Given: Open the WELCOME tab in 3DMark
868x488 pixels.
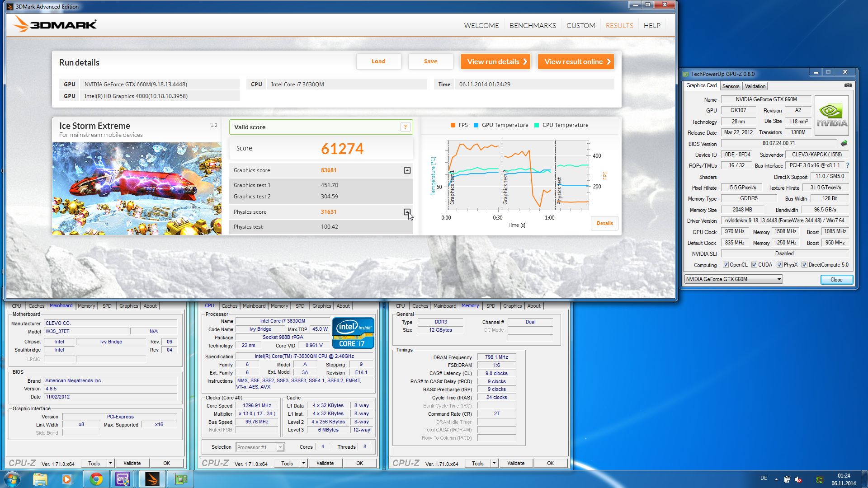Looking at the screenshot, I should tap(481, 26).
